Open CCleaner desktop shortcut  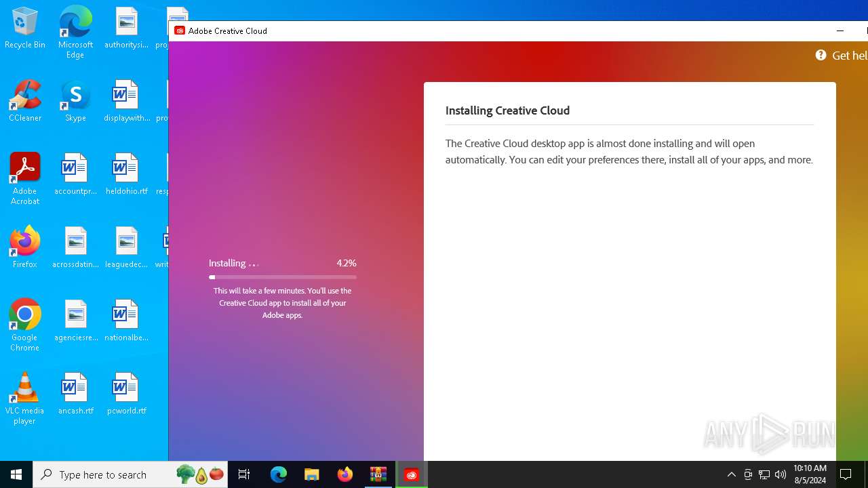coord(25,102)
